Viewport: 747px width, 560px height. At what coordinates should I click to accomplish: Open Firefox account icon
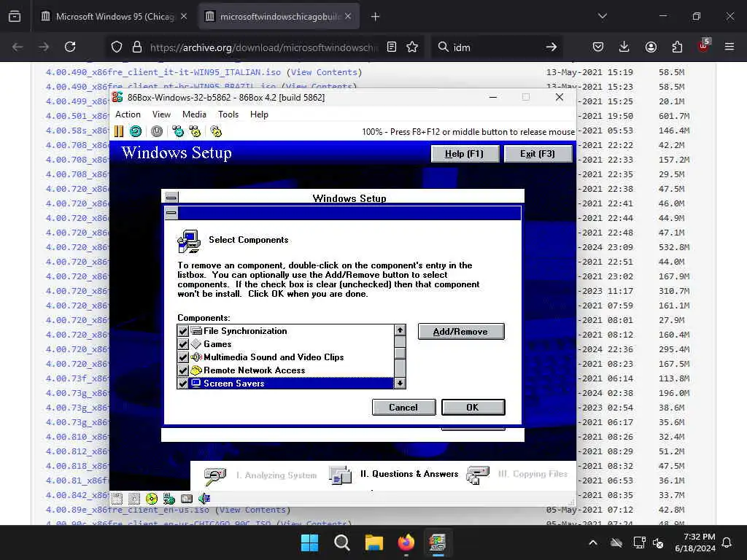pos(651,47)
